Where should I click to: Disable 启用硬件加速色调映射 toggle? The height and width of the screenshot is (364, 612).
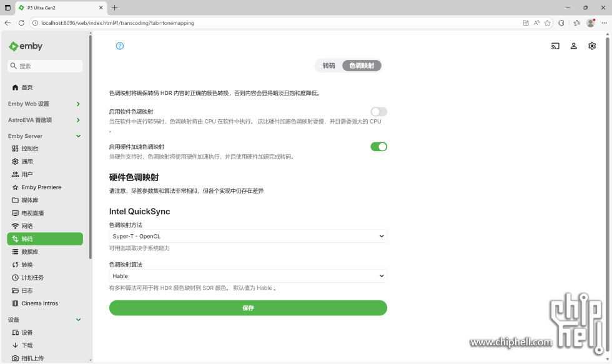pos(378,146)
